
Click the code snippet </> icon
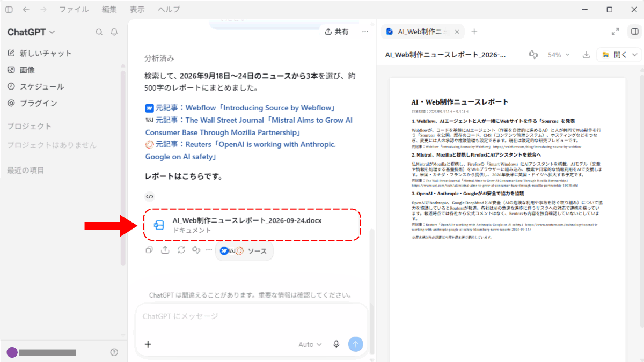coord(150,196)
